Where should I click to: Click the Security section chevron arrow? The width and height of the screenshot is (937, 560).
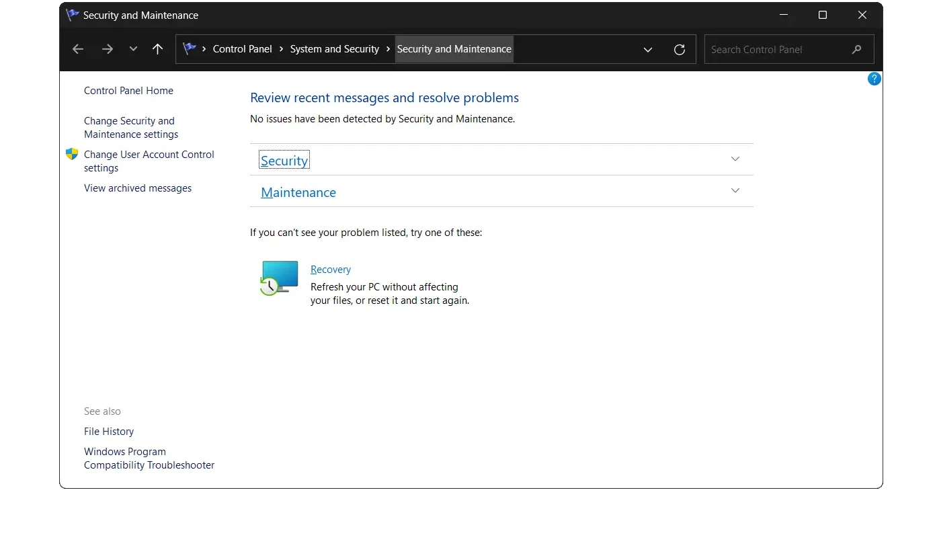[x=735, y=159]
